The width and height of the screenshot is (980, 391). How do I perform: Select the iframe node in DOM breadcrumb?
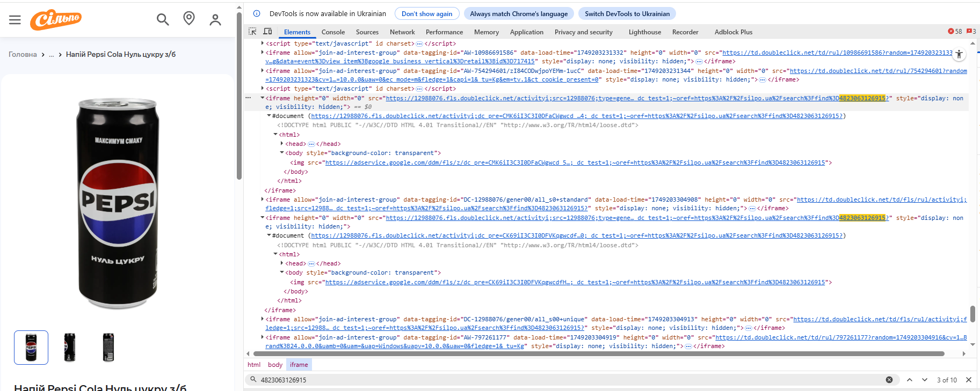pos(299,365)
